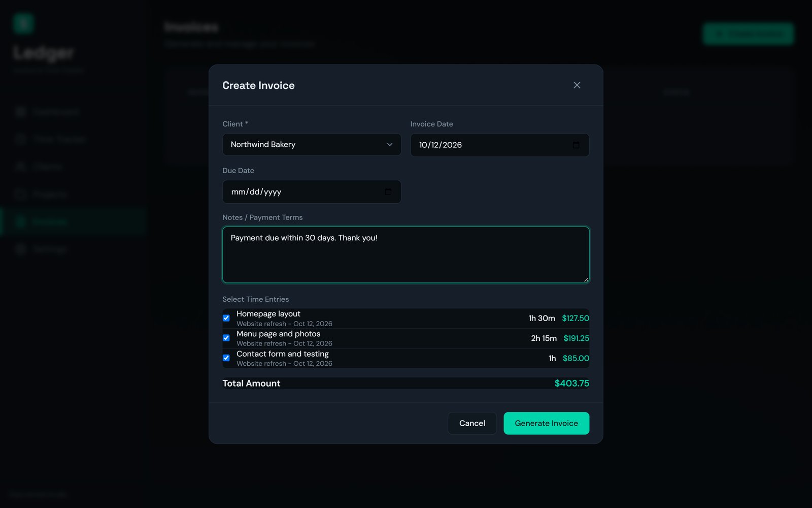Click the "Invoice Date" label
The image size is (812, 508).
(x=431, y=124)
